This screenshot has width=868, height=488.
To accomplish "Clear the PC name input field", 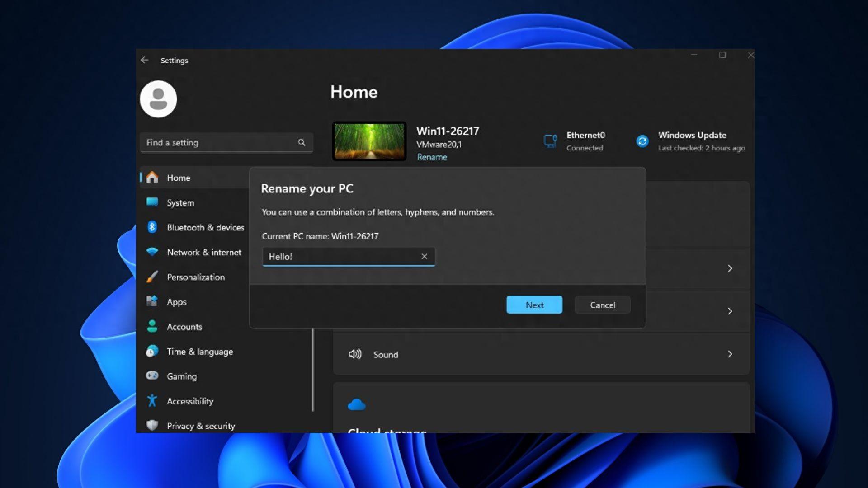I will (424, 256).
